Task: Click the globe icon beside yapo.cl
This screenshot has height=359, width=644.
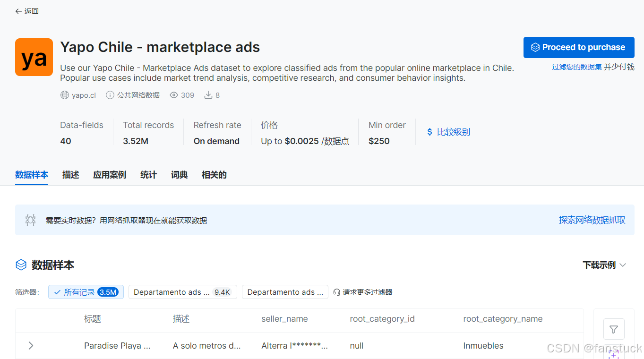Action: [x=65, y=95]
